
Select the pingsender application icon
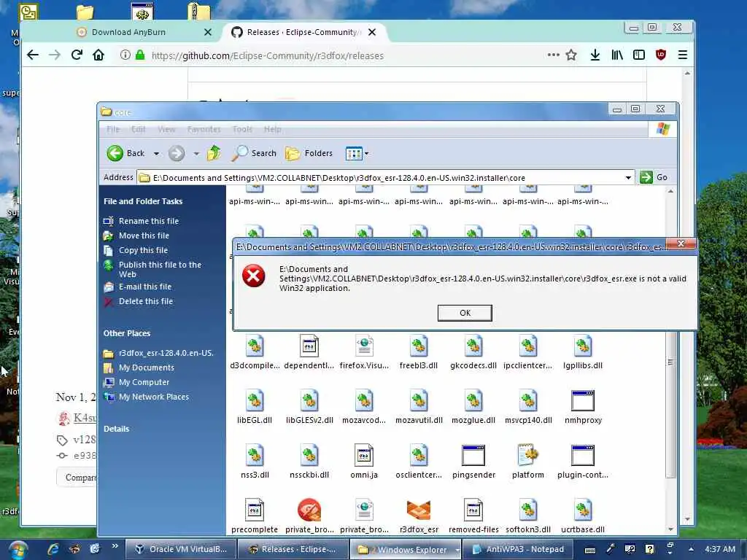pyautogui.click(x=473, y=455)
